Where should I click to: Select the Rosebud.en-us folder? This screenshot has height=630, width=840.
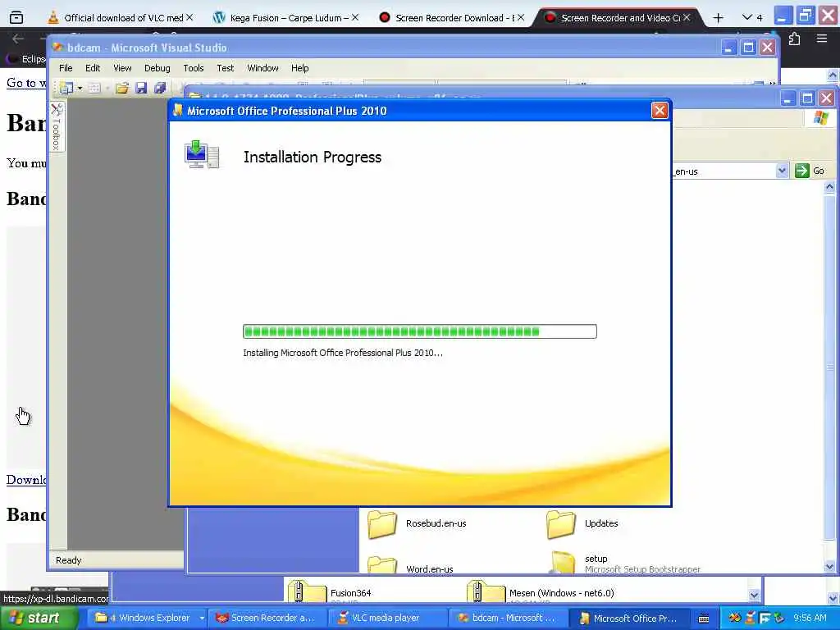pyautogui.click(x=417, y=524)
